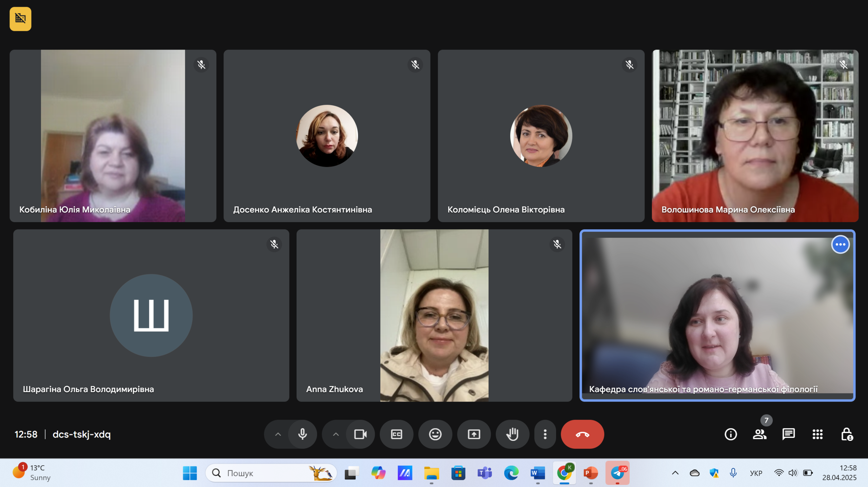Screen dimensions: 868x487
Task: Open meeting details info icon
Action: [x=731, y=434]
